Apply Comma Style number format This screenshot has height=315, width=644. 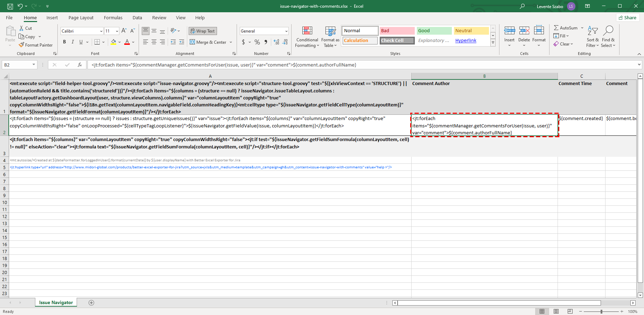pyautogui.click(x=266, y=42)
